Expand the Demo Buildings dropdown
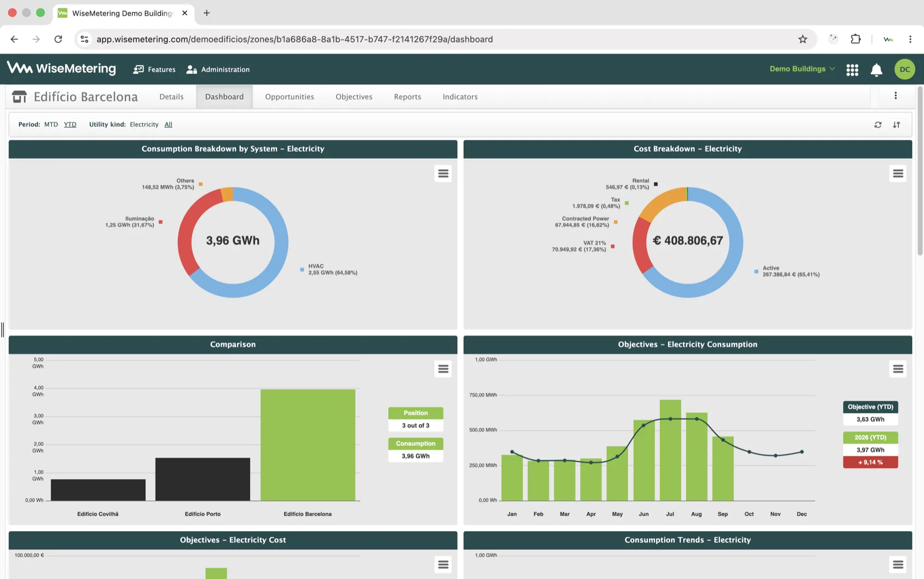The width and height of the screenshot is (924, 579). tap(802, 69)
